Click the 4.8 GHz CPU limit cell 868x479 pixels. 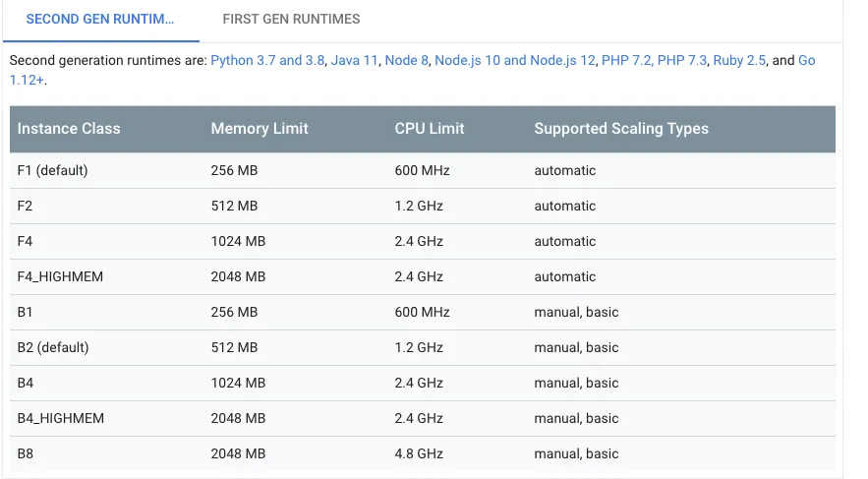419,453
